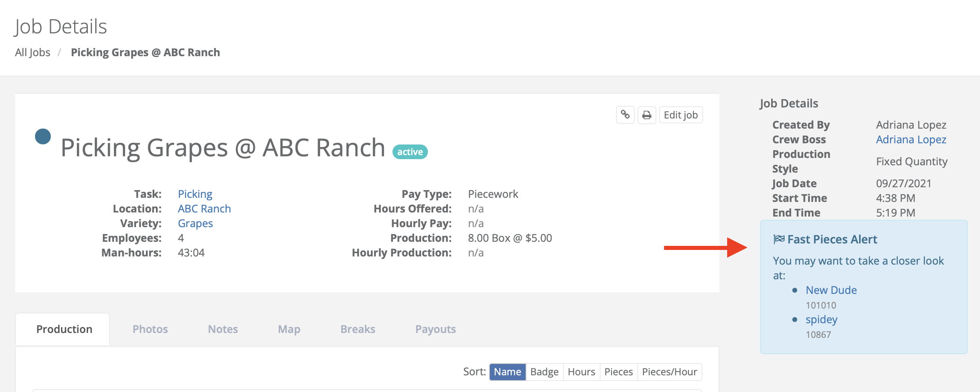Click the Job Details sidebar heading

click(x=789, y=103)
